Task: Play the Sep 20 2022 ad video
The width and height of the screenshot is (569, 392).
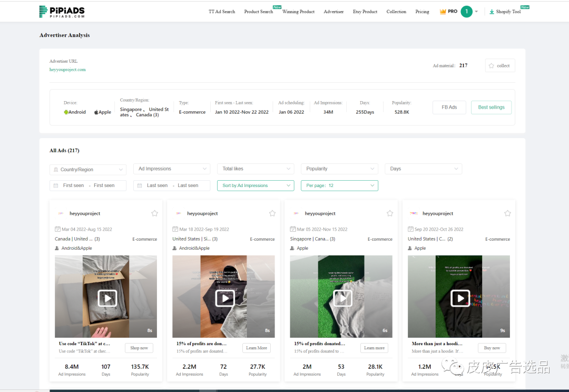Action: tap(460, 298)
